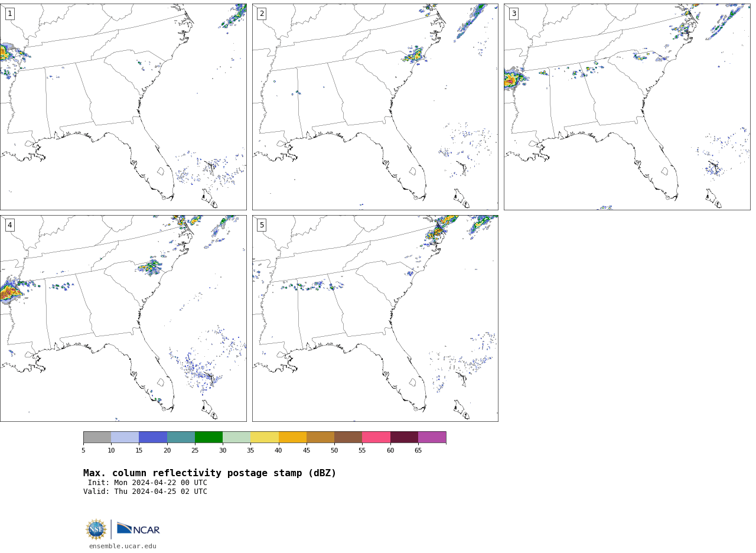
Task: Open postage stamp map panel 1
Action: coord(123,107)
